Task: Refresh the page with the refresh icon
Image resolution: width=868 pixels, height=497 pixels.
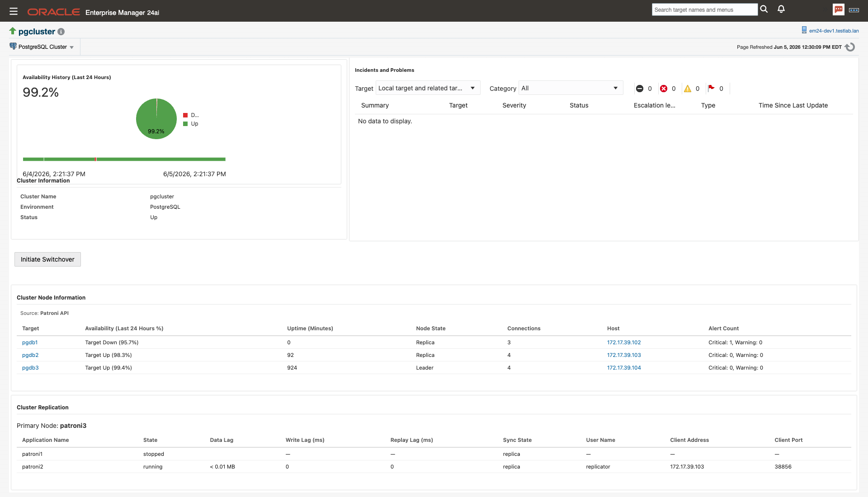Action: (x=850, y=47)
